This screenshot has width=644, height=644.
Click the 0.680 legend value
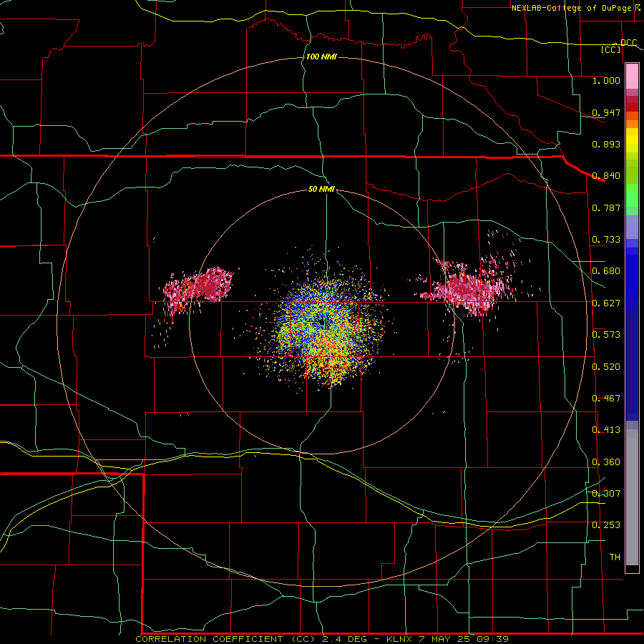[606, 271]
